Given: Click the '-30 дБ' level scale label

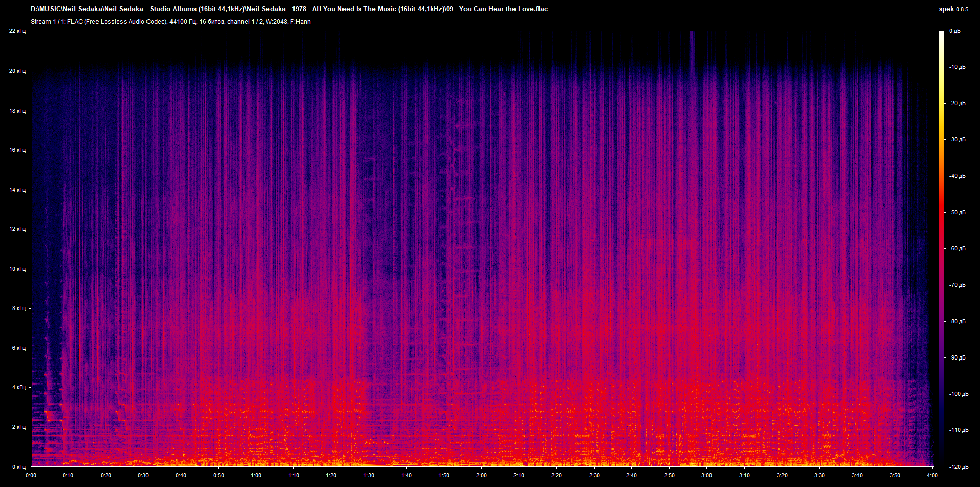Looking at the screenshot, I should coord(957,140).
